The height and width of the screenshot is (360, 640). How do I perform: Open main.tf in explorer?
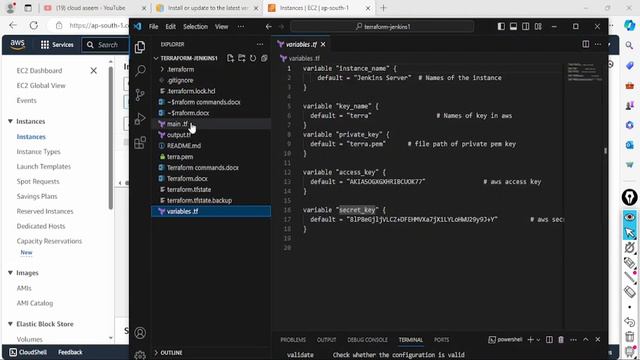click(211, 124)
